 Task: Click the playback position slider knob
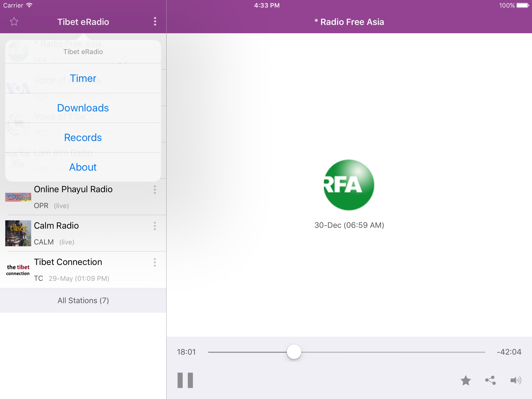(294, 352)
